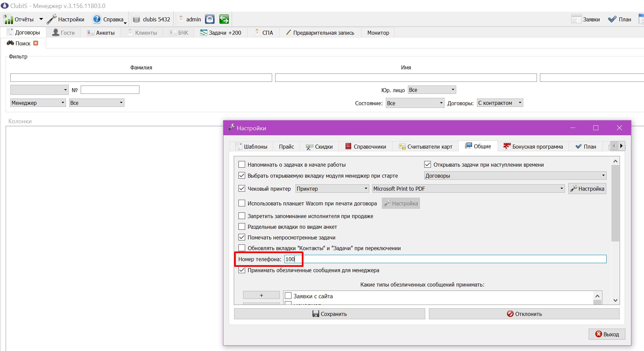Open the empty dropdown beside №

[39, 90]
